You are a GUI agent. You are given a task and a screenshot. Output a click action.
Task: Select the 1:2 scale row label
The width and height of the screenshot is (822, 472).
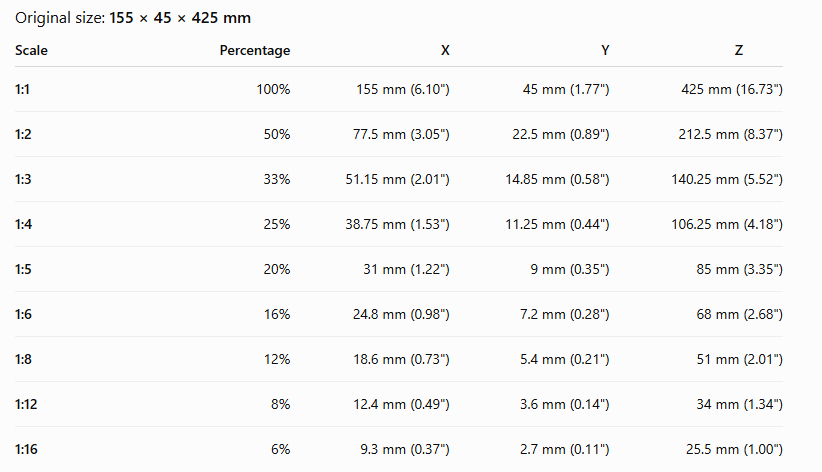tap(23, 134)
